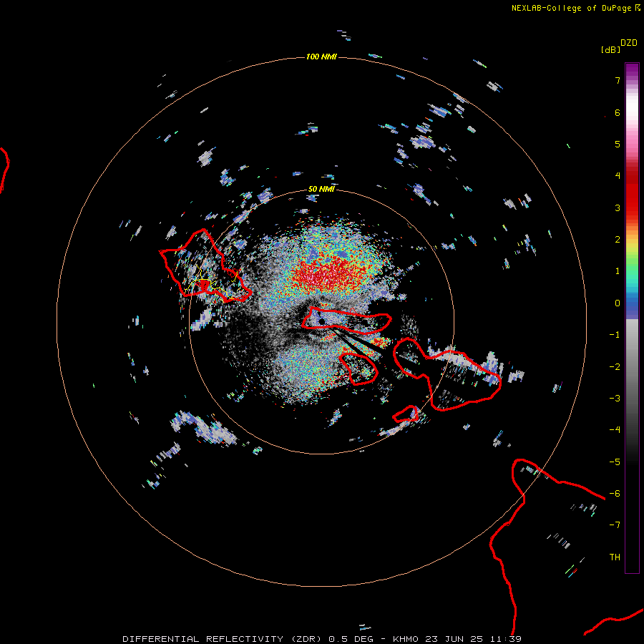Click the 4 dB tick label on the scale

point(618,176)
